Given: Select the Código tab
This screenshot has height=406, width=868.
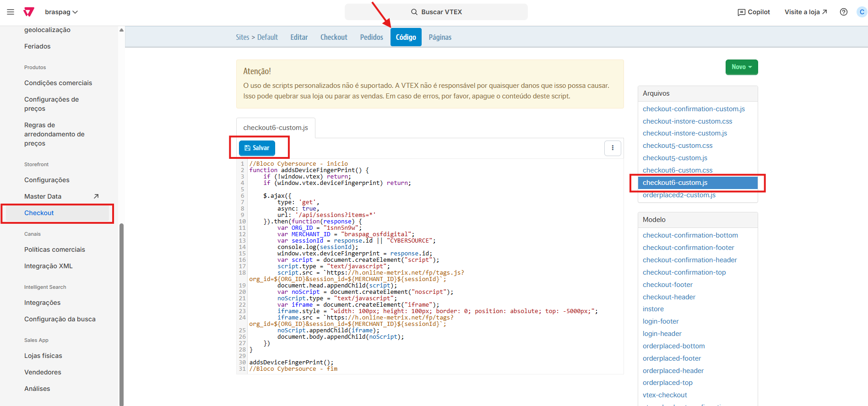Looking at the screenshot, I should (406, 37).
